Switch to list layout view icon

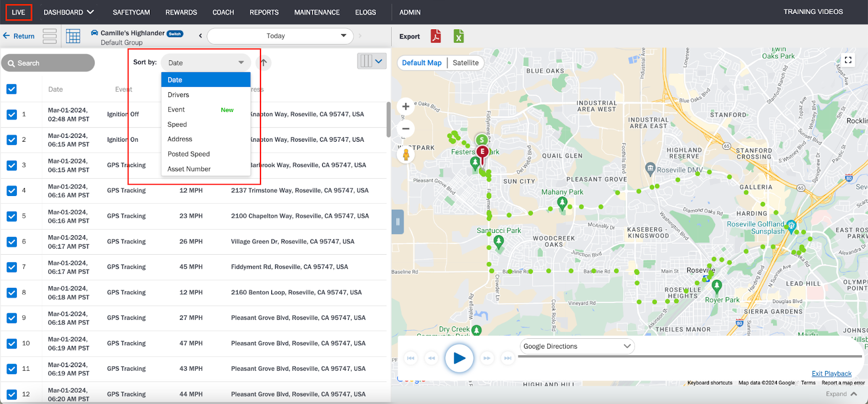click(x=49, y=36)
